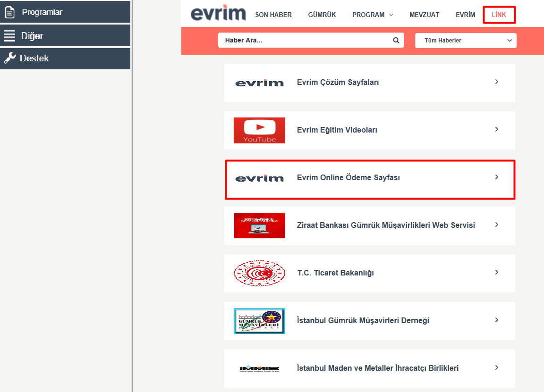Click evrim logo beside Online Ödeme Sayfası

click(260, 178)
